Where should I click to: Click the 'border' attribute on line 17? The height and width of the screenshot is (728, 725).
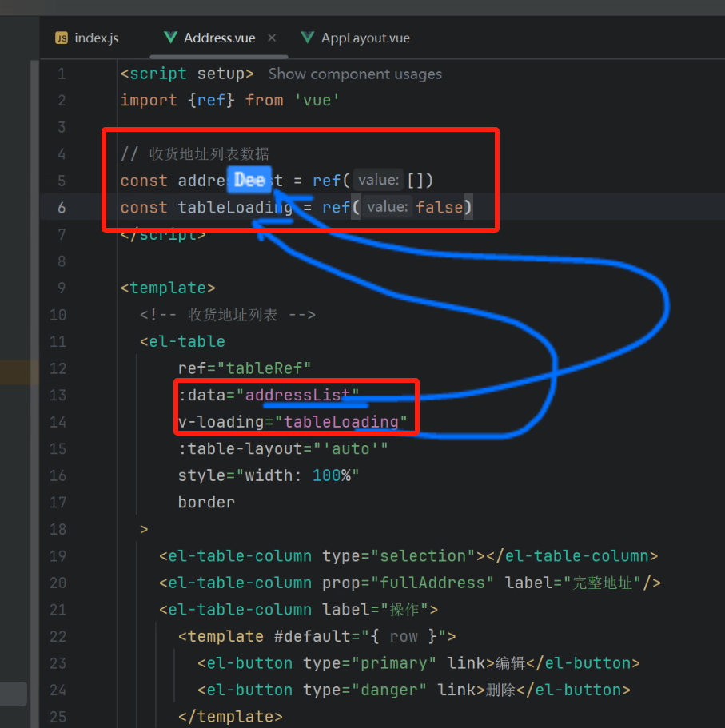point(206,503)
